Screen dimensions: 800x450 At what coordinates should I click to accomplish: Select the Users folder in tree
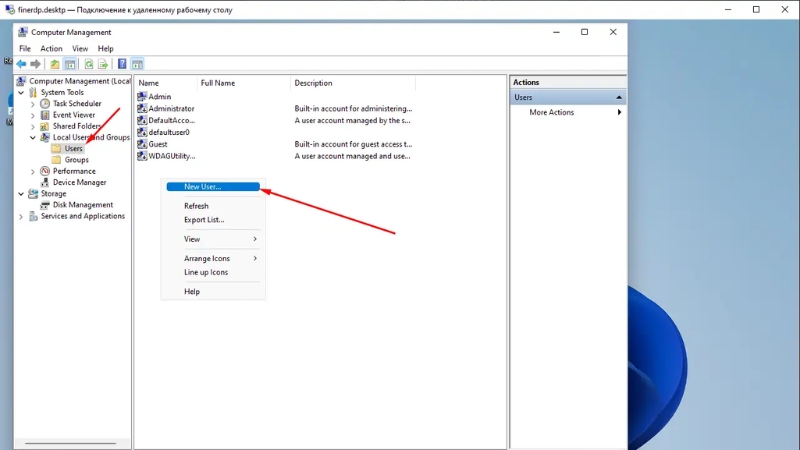[73, 148]
